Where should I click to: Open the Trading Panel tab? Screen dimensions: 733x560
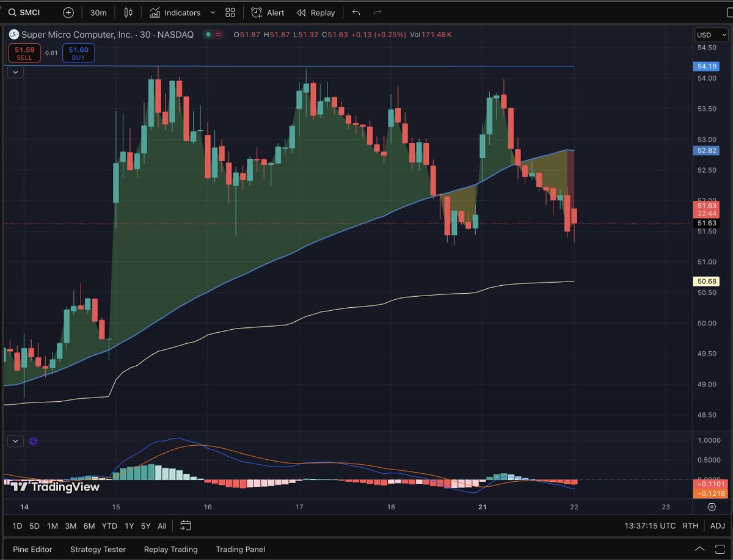pyautogui.click(x=240, y=549)
